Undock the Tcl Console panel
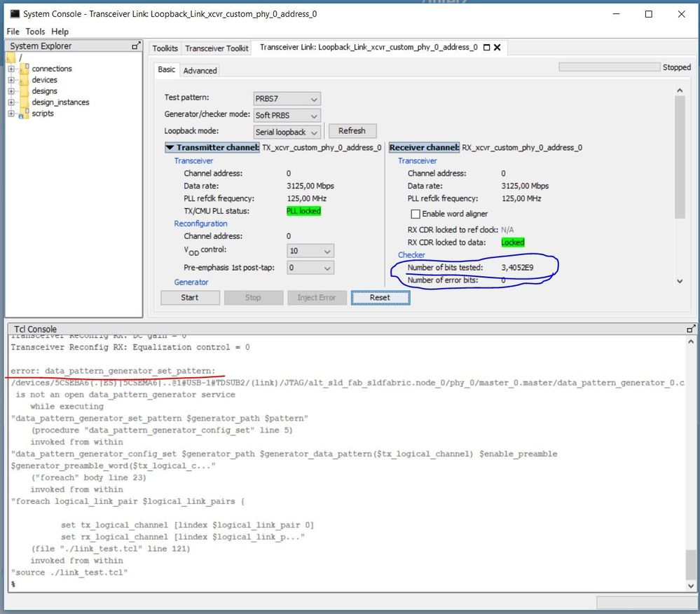The width and height of the screenshot is (700, 614). [x=691, y=329]
